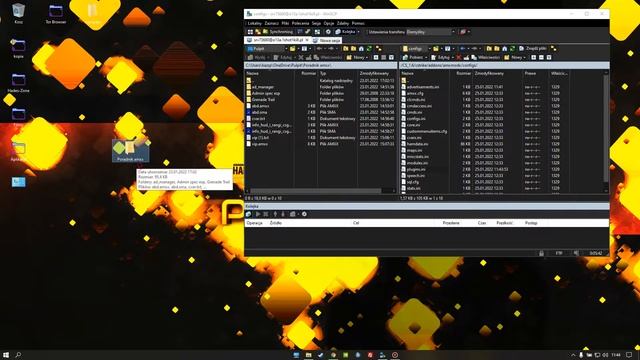Click the Synchronizuj toolbar button
This screenshot has width=640, height=360.
[278, 32]
